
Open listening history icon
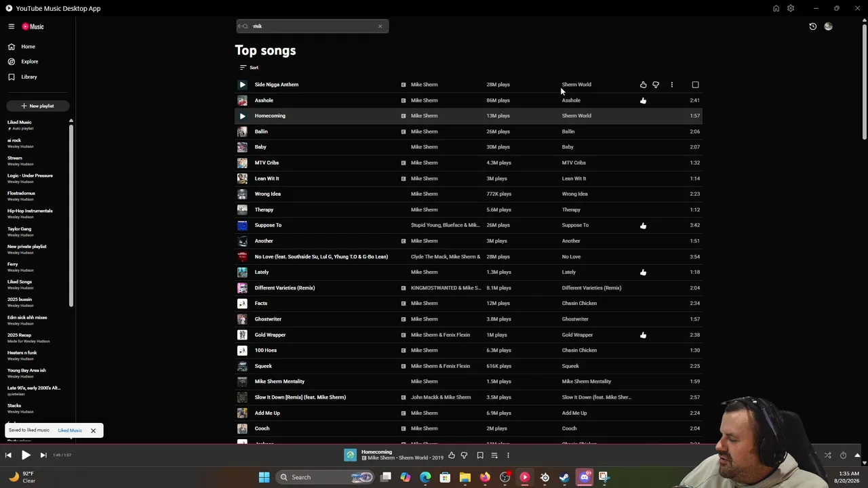pyautogui.click(x=813, y=26)
